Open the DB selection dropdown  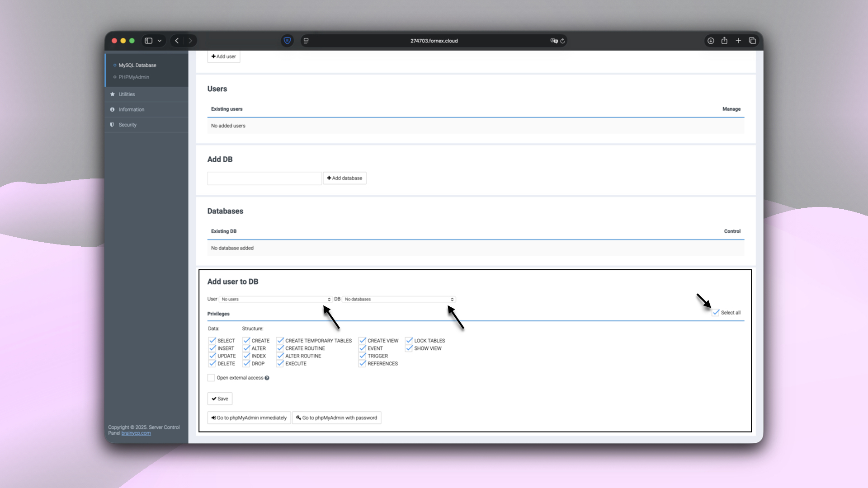pos(398,299)
